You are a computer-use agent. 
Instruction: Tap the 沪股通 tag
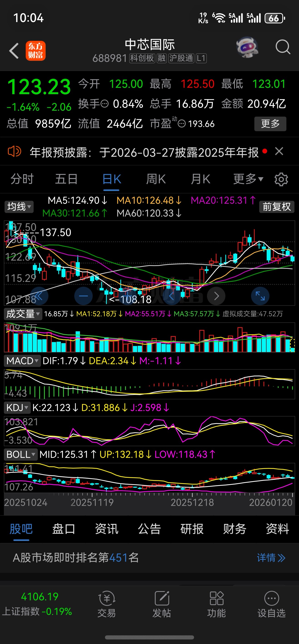[181, 58]
